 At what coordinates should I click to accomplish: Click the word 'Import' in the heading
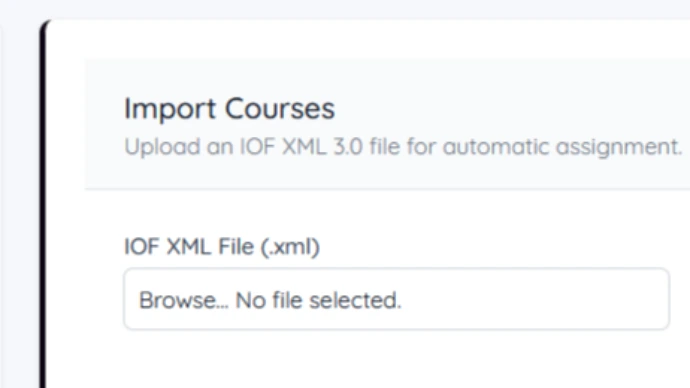(x=170, y=109)
